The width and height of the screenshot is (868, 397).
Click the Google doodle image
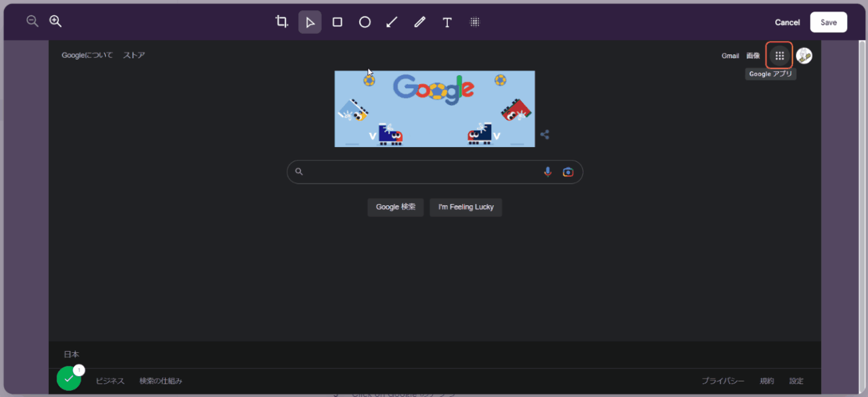[x=435, y=108]
